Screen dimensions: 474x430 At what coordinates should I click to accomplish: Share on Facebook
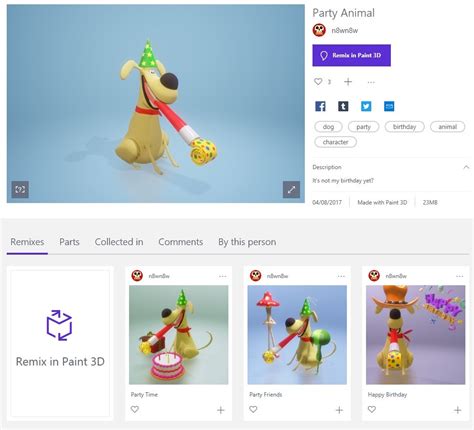coord(320,106)
